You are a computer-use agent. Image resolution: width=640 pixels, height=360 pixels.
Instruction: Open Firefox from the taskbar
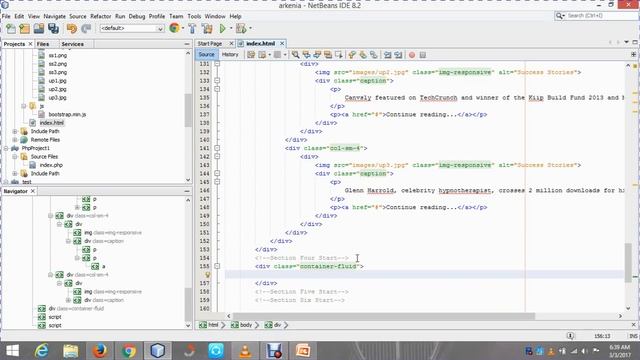tap(99, 351)
